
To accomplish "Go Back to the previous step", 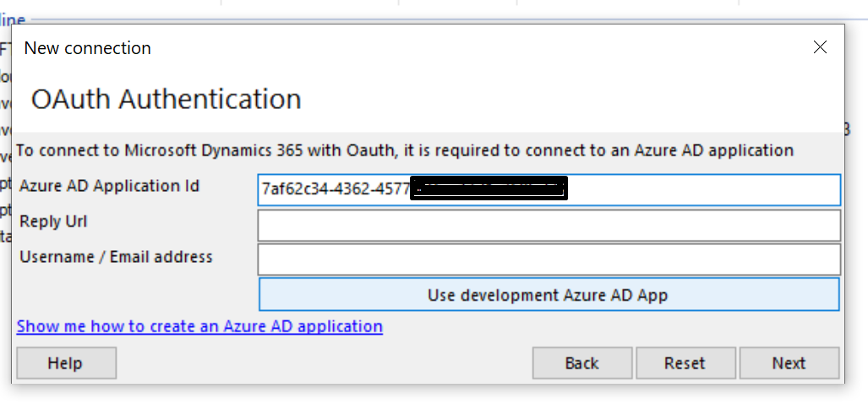I will (x=581, y=363).
